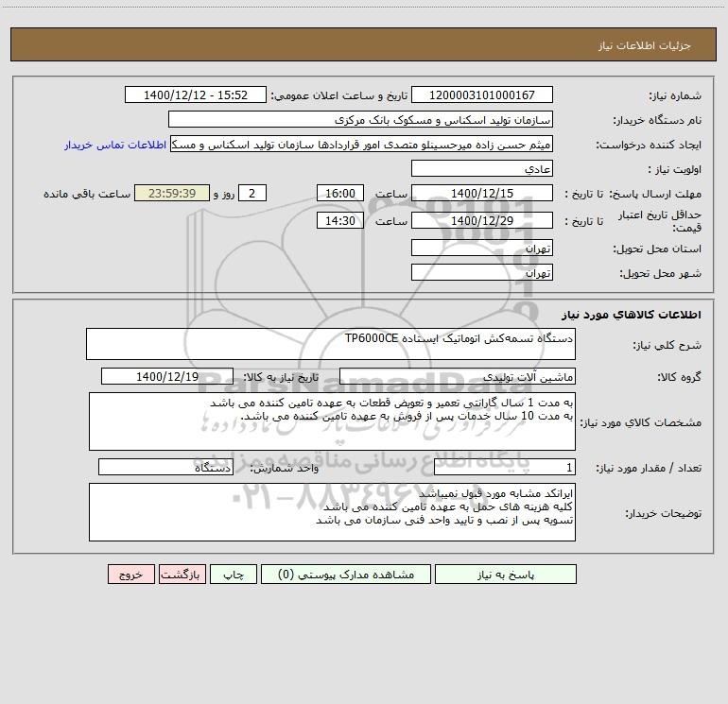The width and height of the screenshot is (728, 704).
Task: Click the remaining time counter 23:59:39
Action: click(x=172, y=193)
